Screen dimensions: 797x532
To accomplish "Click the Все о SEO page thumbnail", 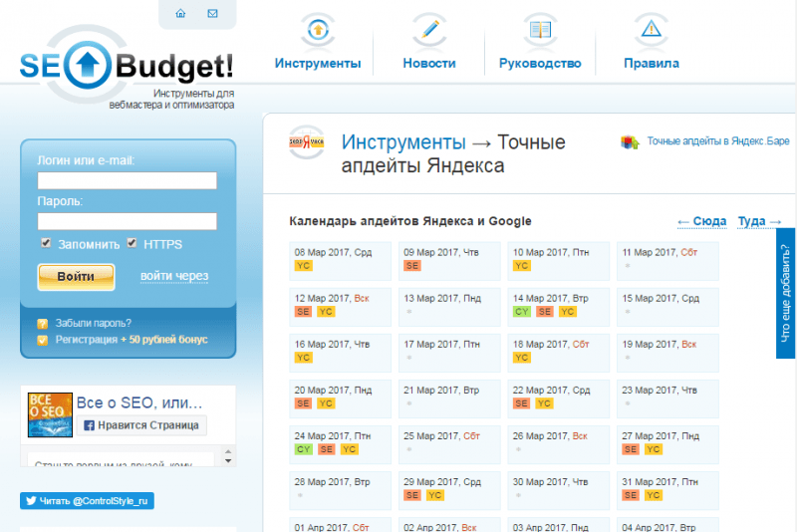I will coord(50,414).
